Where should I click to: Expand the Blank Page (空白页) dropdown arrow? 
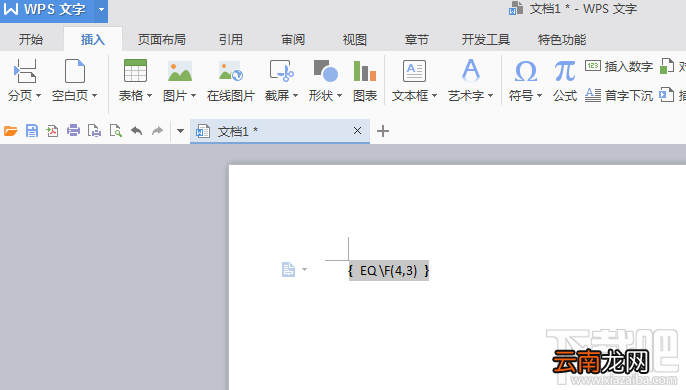[94, 95]
